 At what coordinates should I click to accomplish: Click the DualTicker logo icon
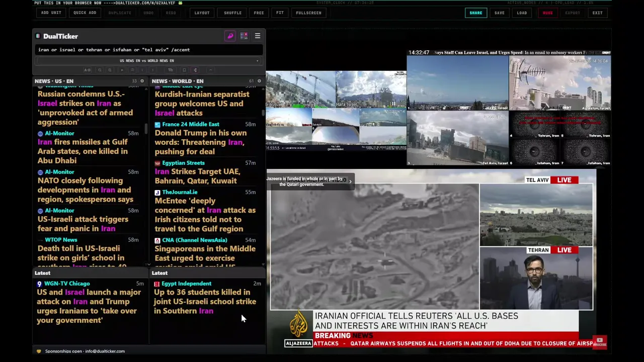[38, 36]
